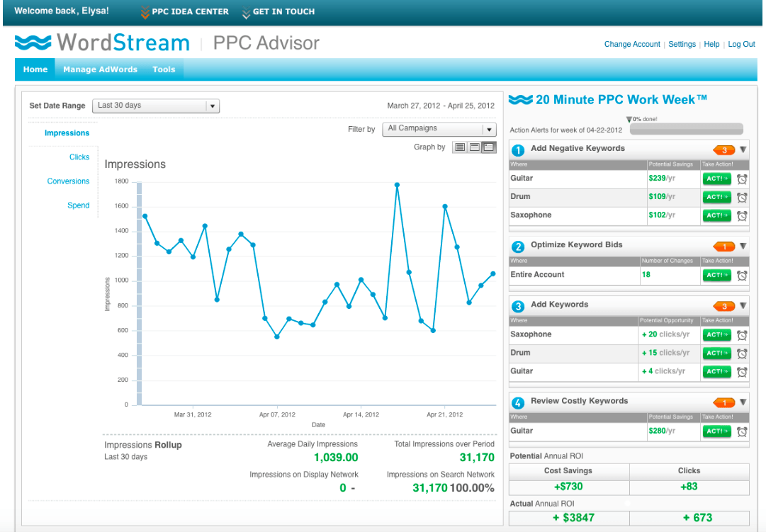Click the blue number 3 step circle
Screen dimensions: 766x532
[518, 306]
